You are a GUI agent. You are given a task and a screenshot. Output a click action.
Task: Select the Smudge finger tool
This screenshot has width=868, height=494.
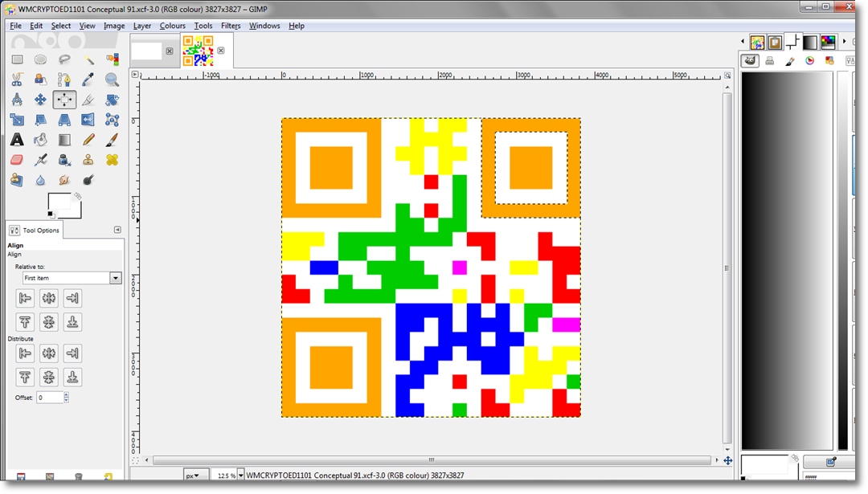click(64, 180)
